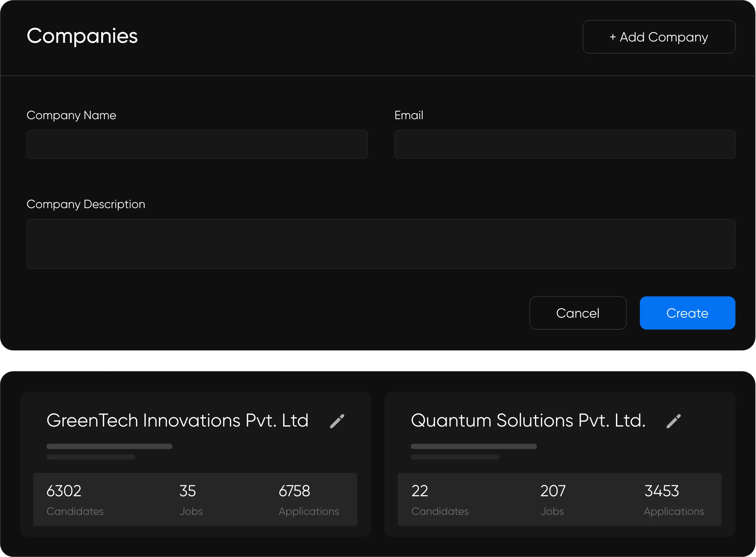Edit GreenTech Innovations with pencil icon

(337, 421)
